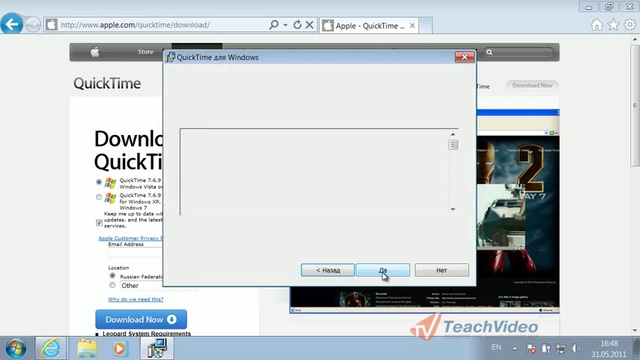Open the Store menu on Apple site
This screenshot has height=360, width=640.
click(145, 52)
